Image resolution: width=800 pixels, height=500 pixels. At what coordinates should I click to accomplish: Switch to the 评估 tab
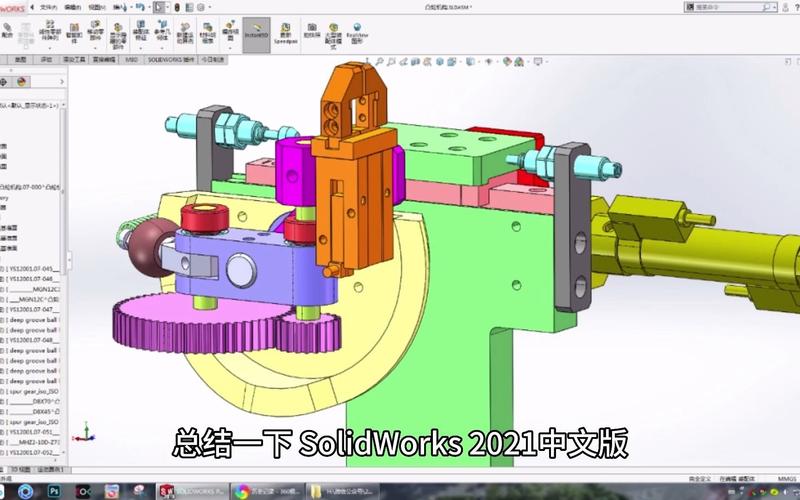[46, 60]
